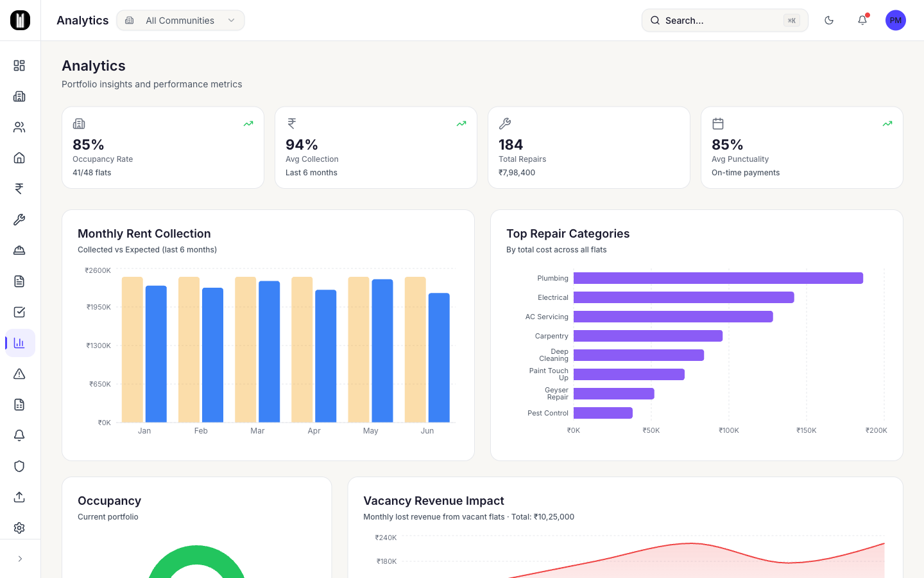Click the Apr blue collected bar
The width and height of the screenshot is (924, 578).
(326, 356)
